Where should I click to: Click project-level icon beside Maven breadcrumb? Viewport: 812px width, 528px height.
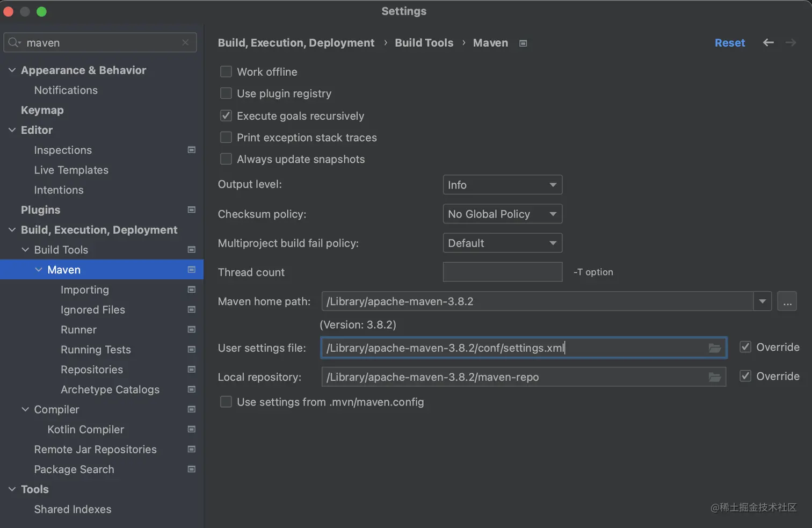click(x=523, y=43)
